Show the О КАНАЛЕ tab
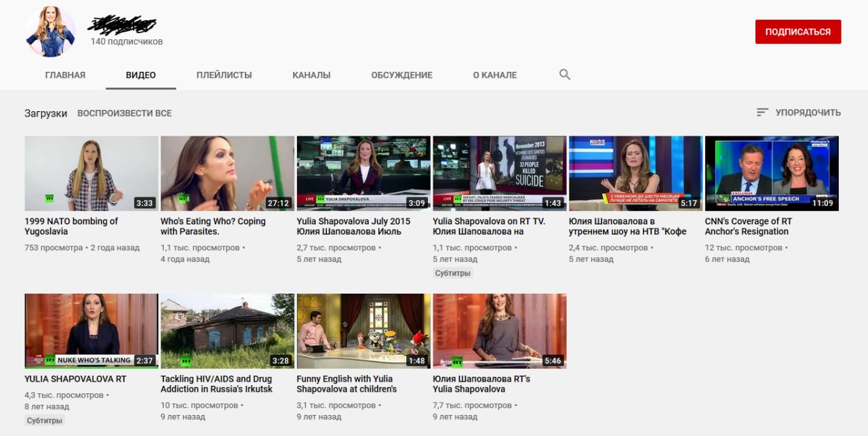This screenshot has width=868, height=436. pos(495,75)
